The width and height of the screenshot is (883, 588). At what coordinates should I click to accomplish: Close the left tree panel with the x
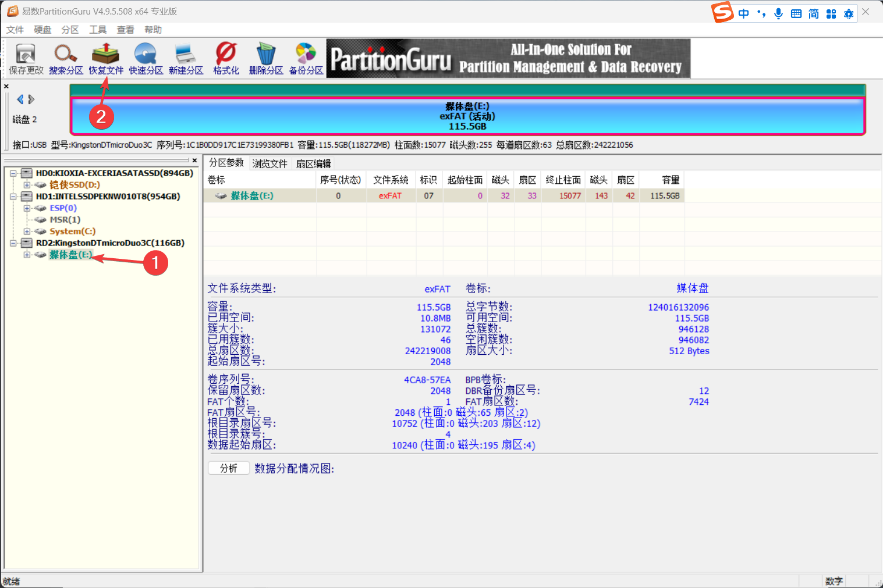click(194, 161)
